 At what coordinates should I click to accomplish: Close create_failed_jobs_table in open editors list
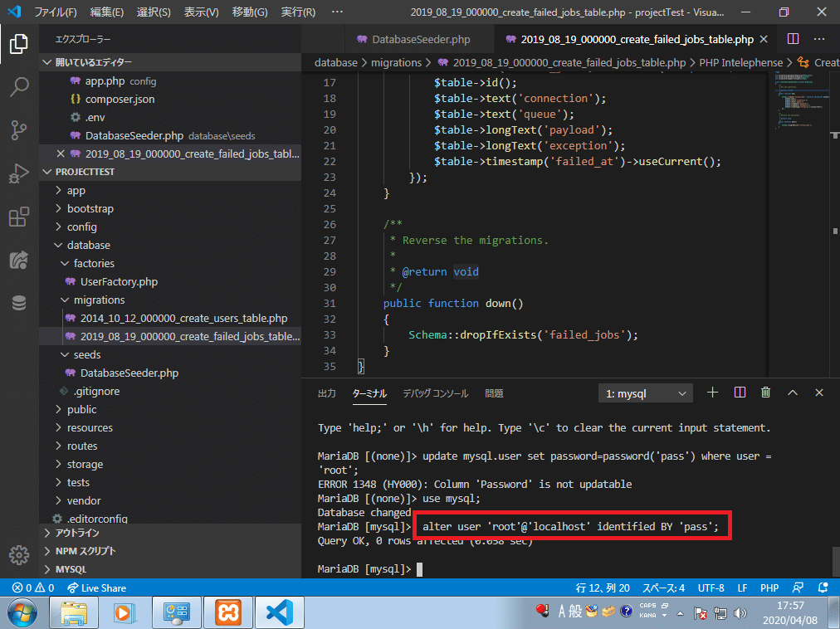[61, 154]
